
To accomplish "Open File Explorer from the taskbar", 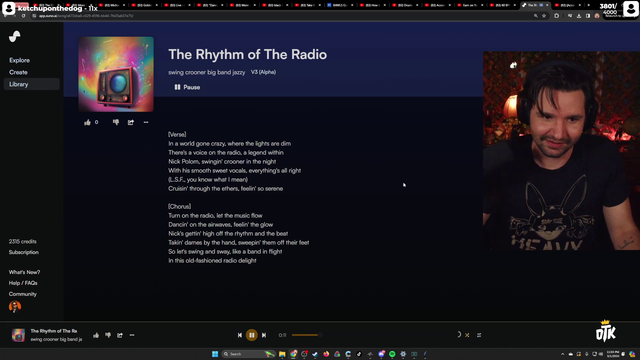I will coord(282,354).
